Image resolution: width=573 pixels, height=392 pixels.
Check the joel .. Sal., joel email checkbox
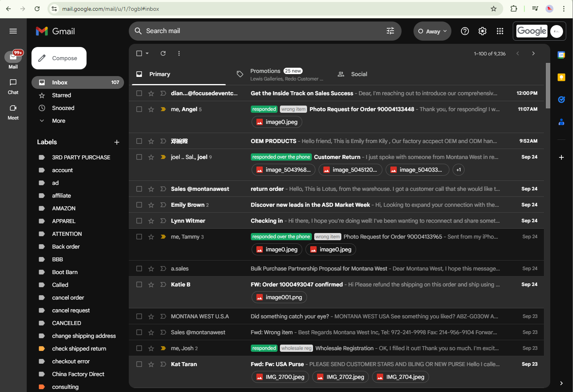pyautogui.click(x=139, y=157)
